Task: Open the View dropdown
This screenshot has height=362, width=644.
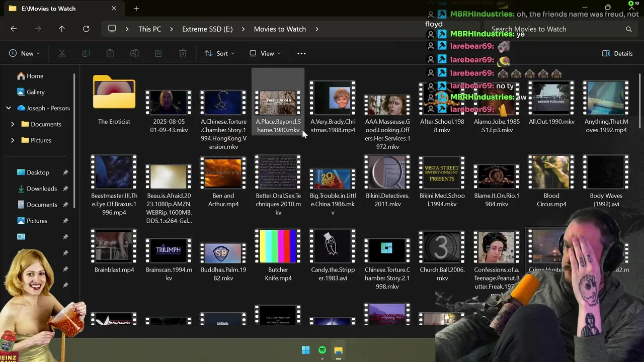Action: tap(265, 53)
